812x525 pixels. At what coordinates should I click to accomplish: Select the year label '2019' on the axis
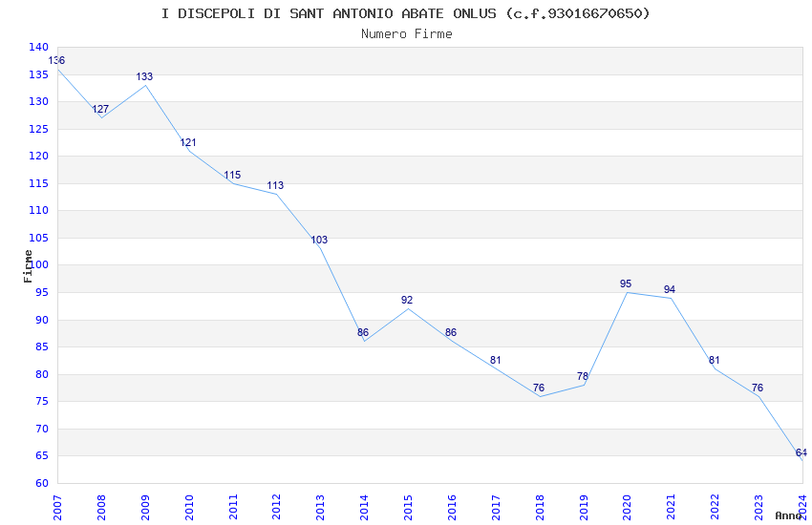(x=584, y=508)
